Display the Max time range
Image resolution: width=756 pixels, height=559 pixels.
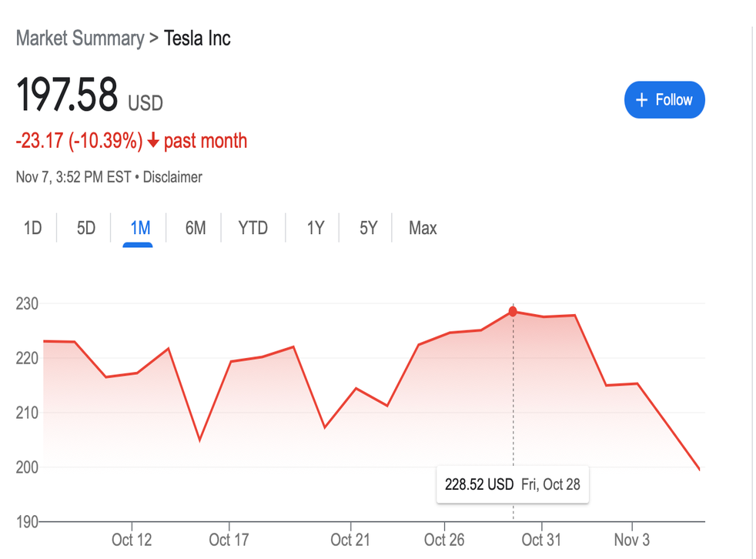tap(423, 228)
